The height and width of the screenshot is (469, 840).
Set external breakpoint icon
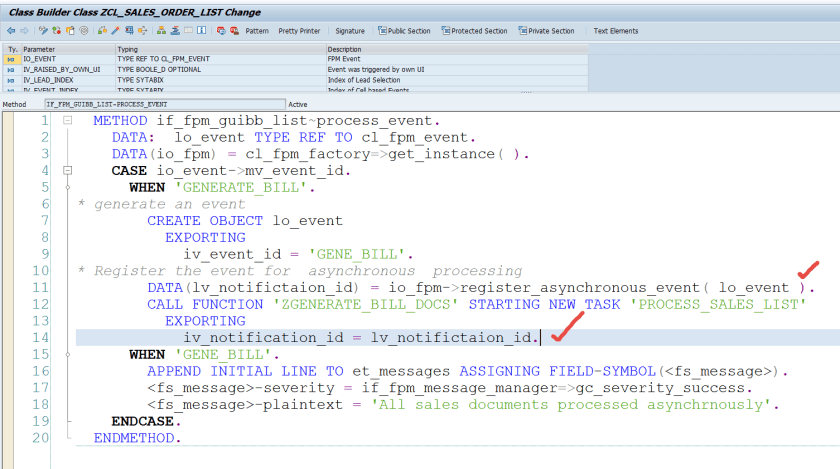[x=234, y=31]
